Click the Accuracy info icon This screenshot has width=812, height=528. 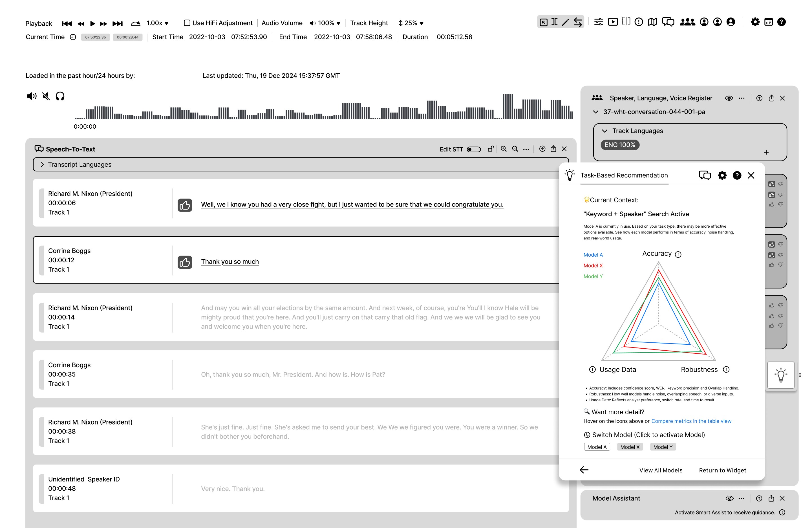678,254
